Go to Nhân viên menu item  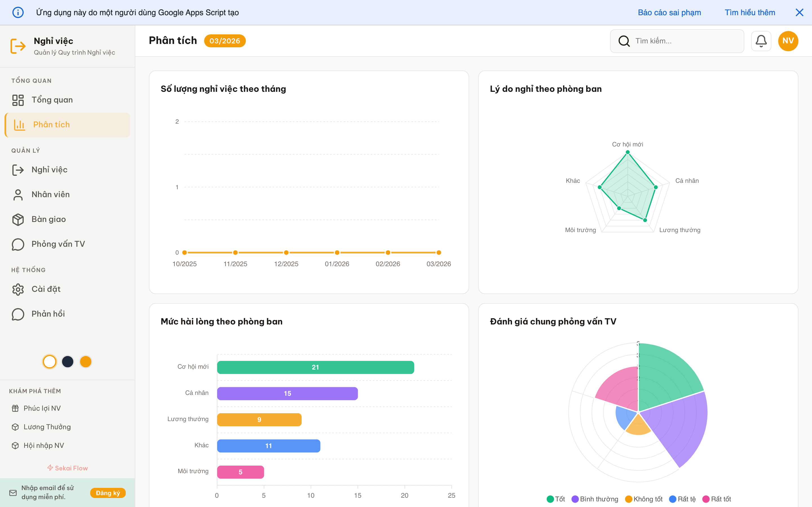(50, 194)
